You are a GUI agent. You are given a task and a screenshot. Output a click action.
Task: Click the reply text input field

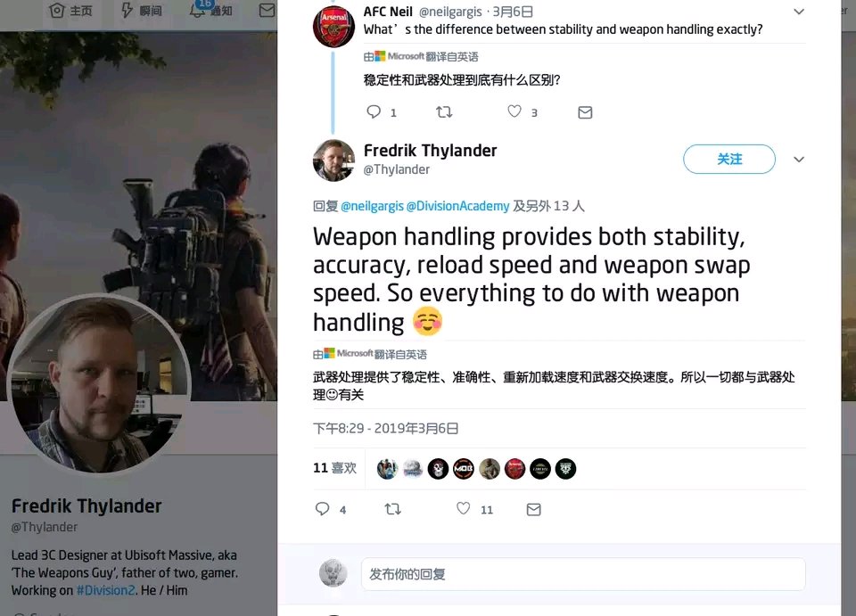pyautogui.click(x=583, y=574)
